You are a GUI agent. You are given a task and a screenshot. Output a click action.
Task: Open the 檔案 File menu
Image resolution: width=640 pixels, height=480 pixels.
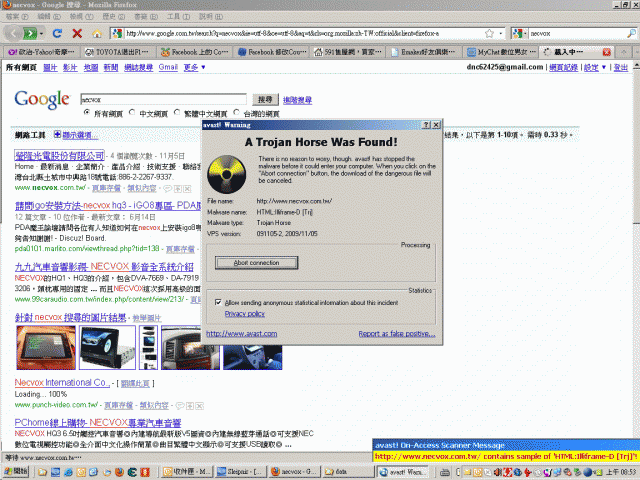pyautogui.click(x=17, y=17)
